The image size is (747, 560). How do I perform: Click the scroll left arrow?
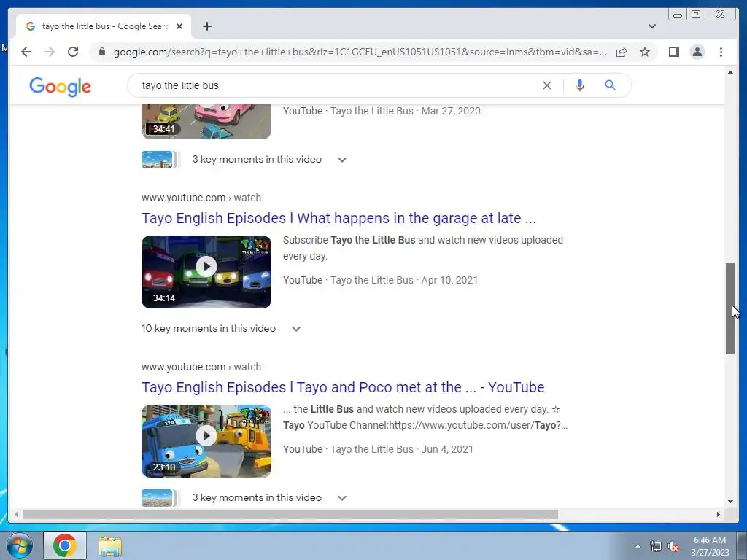tap(16, 514)
